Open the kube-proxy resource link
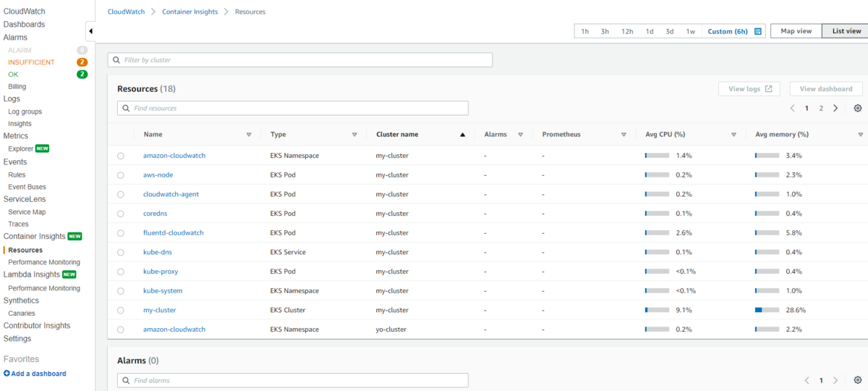Screen dimensions: 868x391 coord(161,272)
